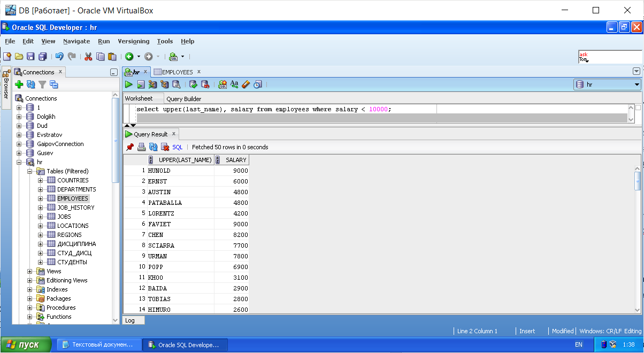Click the Save icon in main toolbar

coord(30,56)
